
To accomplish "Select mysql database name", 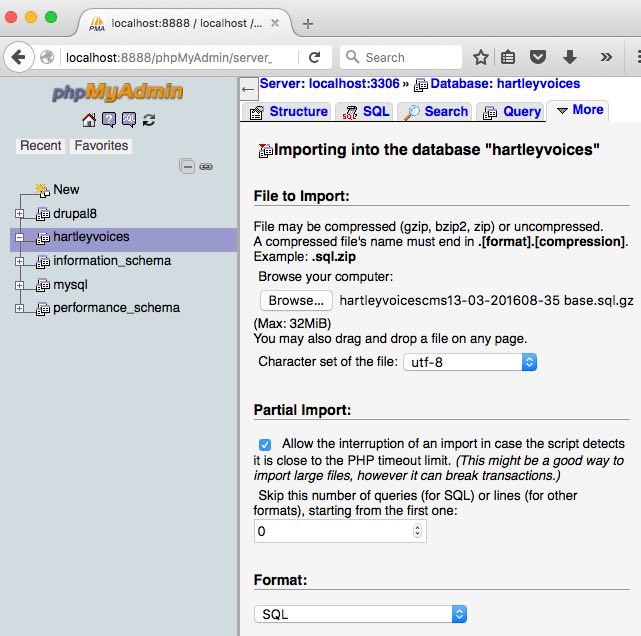I will click(x=70, y=285).
